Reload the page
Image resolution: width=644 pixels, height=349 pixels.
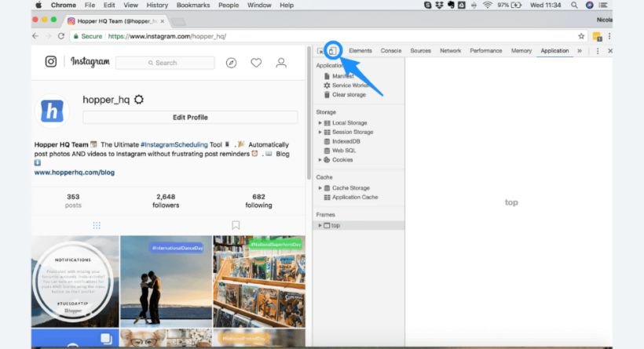tap(61, 36)
